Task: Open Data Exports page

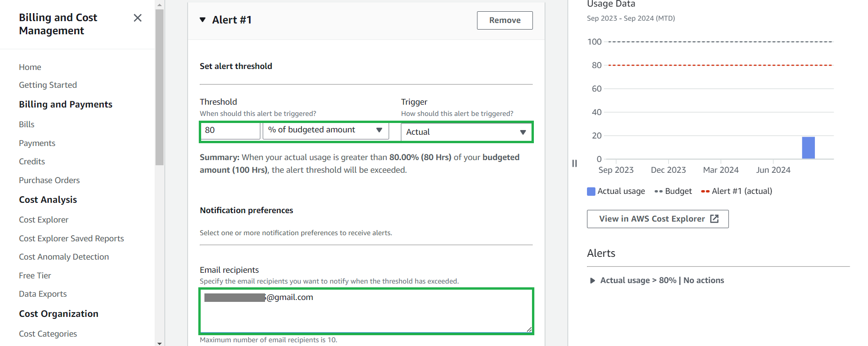Action: [43, 294]
